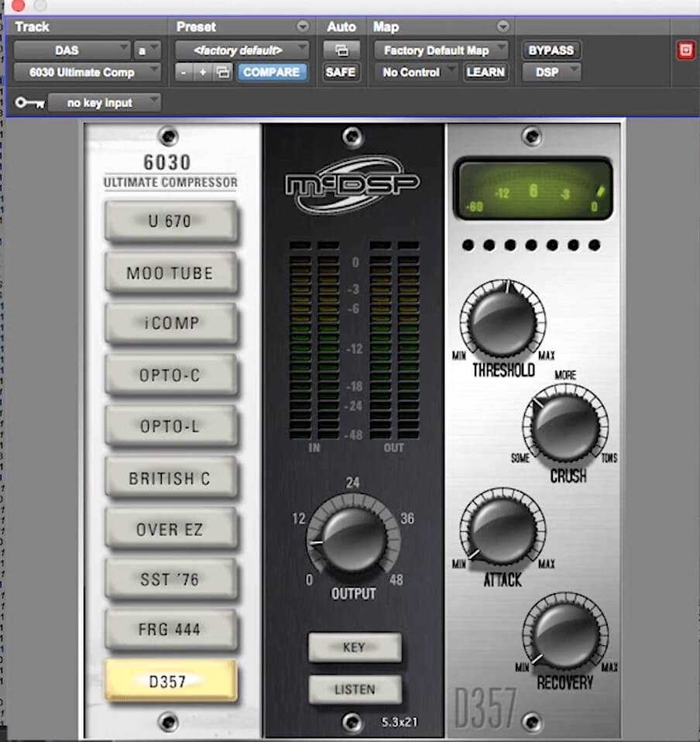700x742 pixels.
Task: Enable automation SAFE mode
Action: pos(341,72)
